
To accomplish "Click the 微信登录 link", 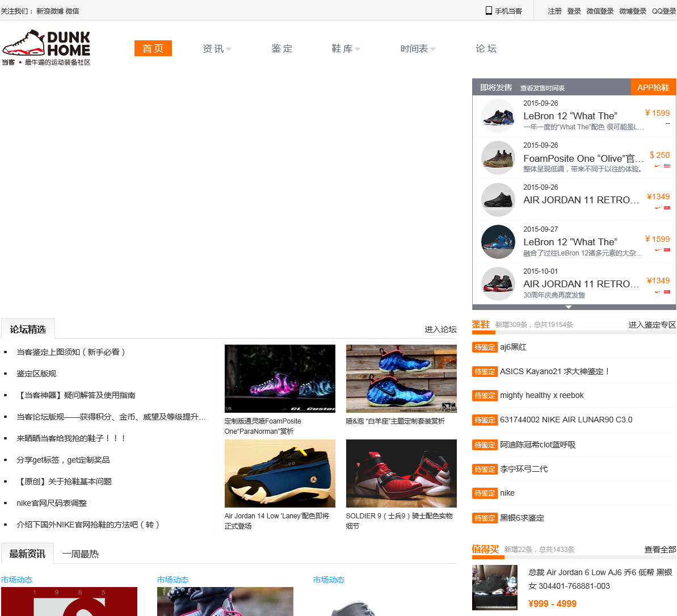I will [x=600, y=11].
